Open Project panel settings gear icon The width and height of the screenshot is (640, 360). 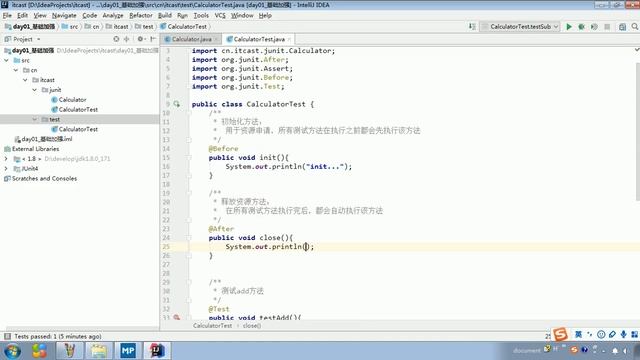tap(140, 39)
